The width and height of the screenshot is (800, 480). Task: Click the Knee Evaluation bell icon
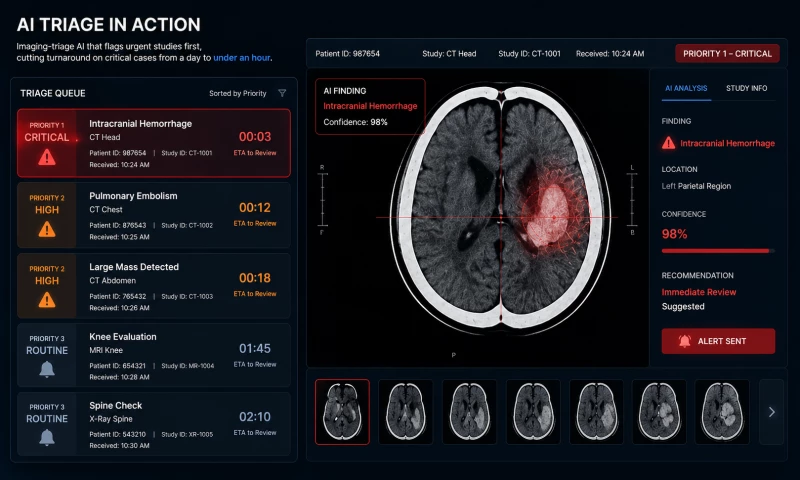point(47,369)
